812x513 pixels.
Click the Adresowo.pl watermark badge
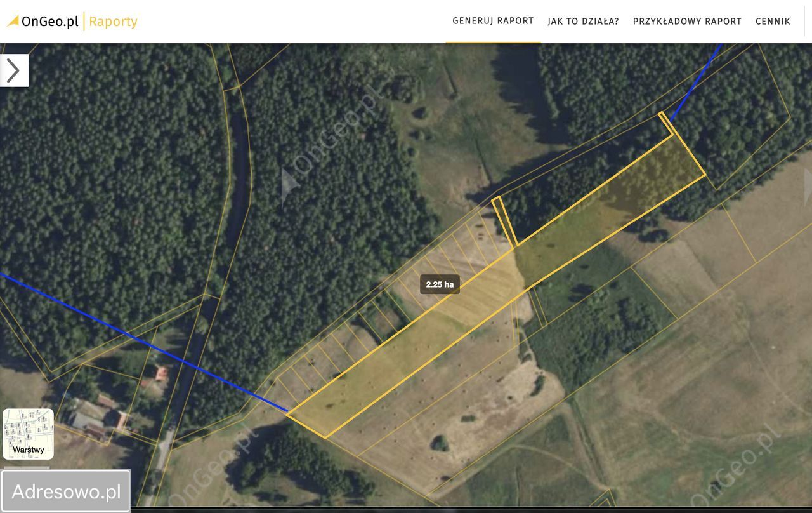[66, 491]
